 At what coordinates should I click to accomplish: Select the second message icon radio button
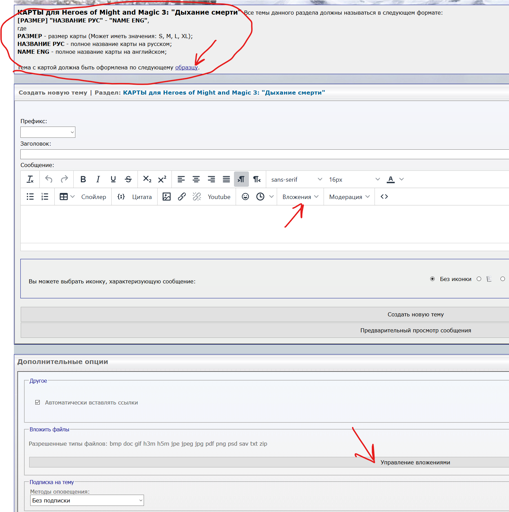(x=479, y=279)
